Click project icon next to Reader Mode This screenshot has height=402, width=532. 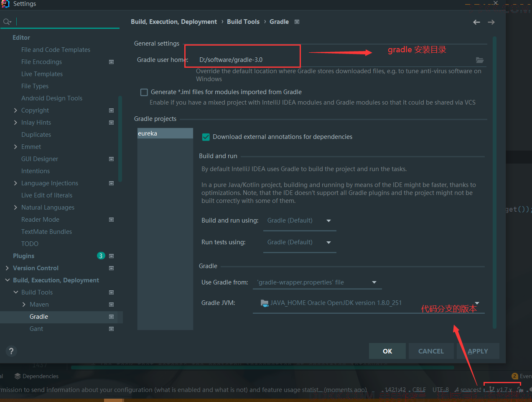(x=111, y=220)
